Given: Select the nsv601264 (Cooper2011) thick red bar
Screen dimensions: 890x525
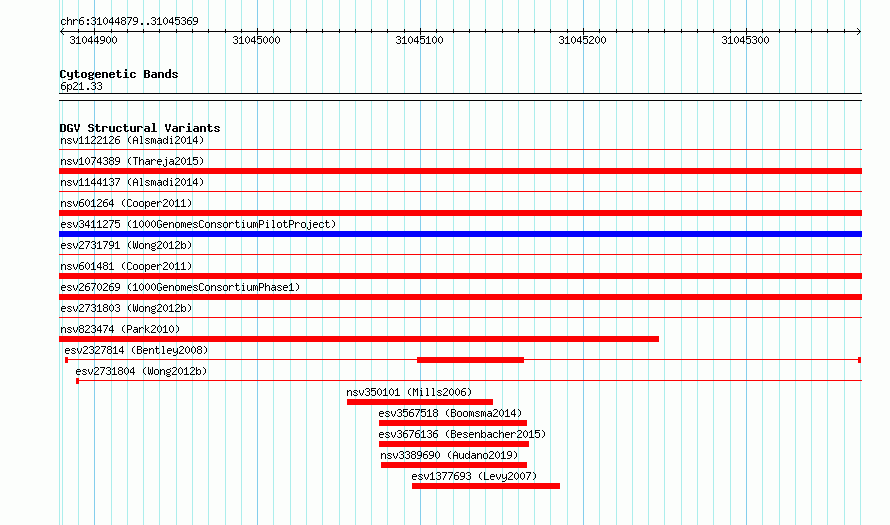Looking at the screenshot, I should coord(460,213).
